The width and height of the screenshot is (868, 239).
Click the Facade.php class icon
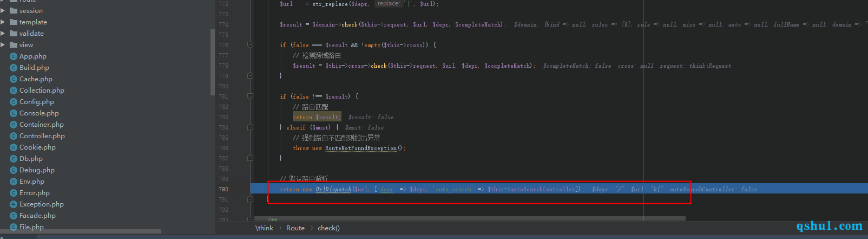(x=14, y=216)
